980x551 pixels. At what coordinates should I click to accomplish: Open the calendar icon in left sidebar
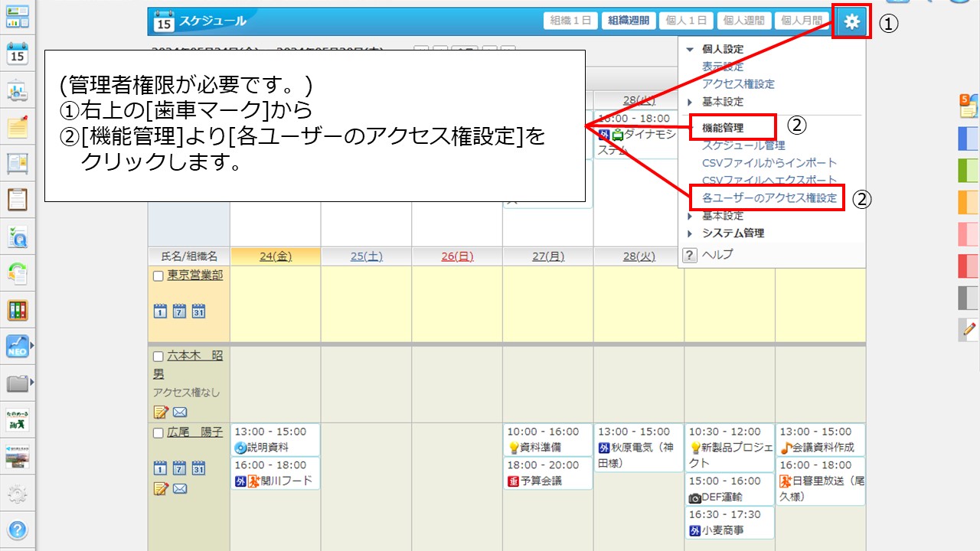coord(17,54)
